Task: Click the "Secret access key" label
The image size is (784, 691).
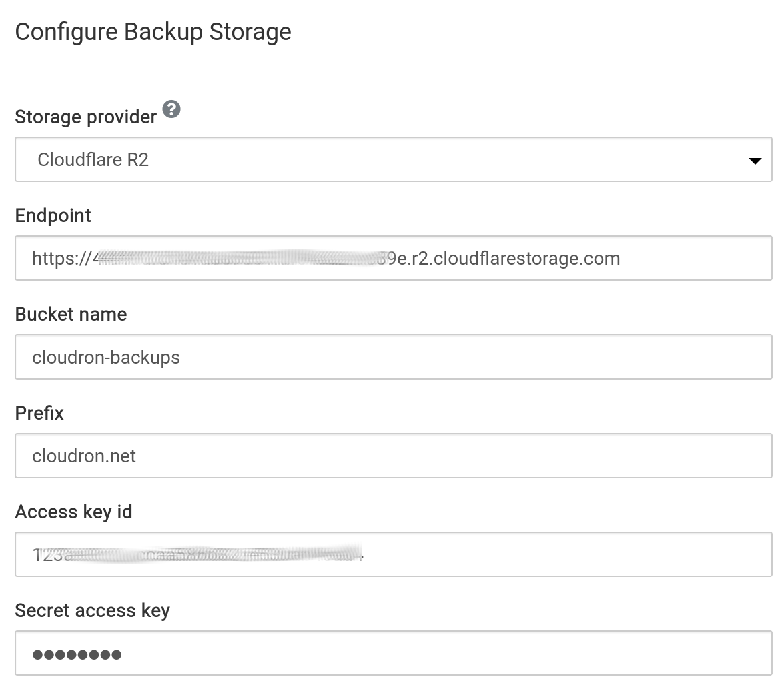Action: [92, 610]
